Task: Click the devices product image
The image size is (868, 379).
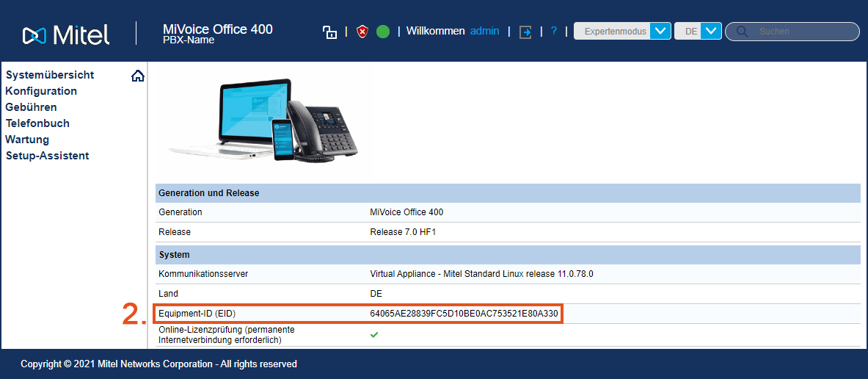Action: 263,120
